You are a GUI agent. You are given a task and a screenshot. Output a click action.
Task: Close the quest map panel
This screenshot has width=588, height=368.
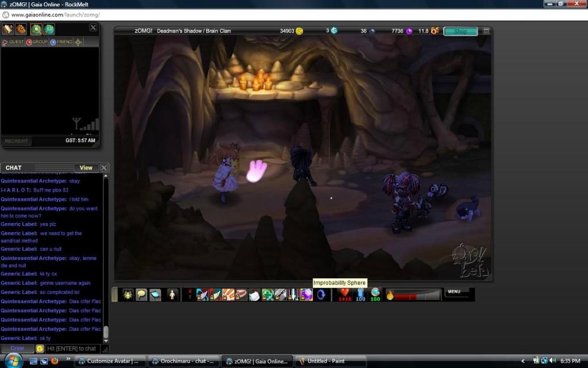[x=93, y=28]
